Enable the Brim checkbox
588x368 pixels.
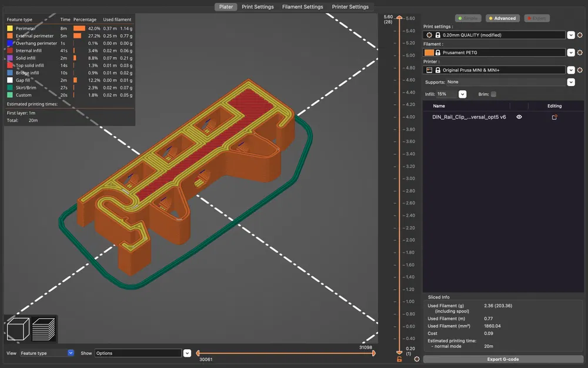tap(493, 94)
